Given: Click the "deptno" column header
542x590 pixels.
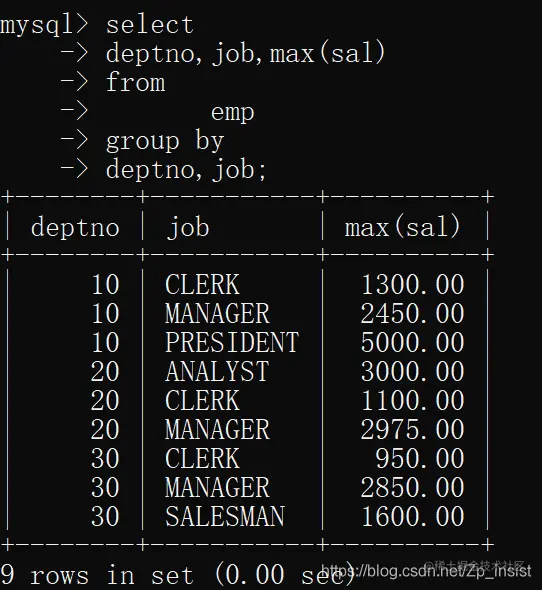Looking at the screenshot, I should (x=75, y=228).
